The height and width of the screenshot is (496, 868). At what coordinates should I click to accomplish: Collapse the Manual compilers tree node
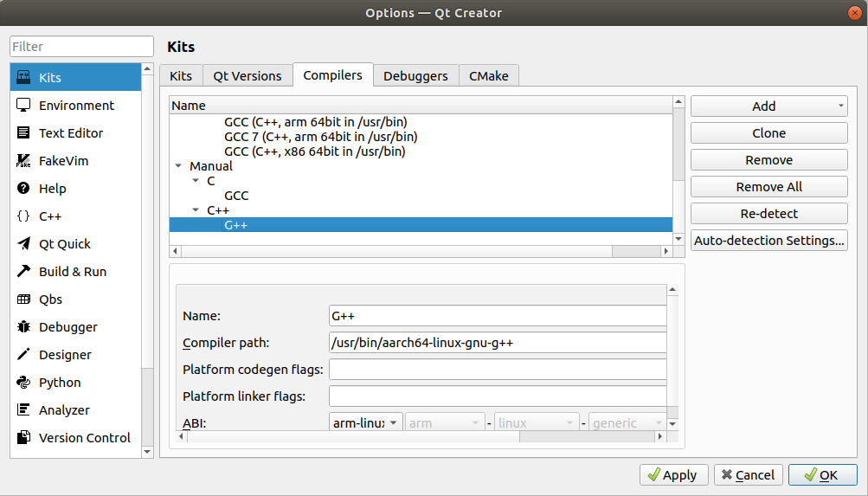178,166
